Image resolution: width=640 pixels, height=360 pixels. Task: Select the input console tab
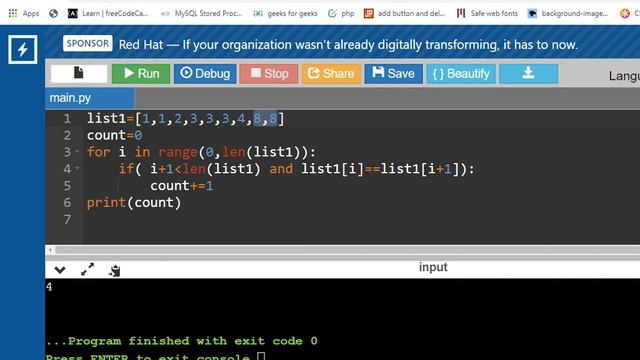tap(433, 267)
